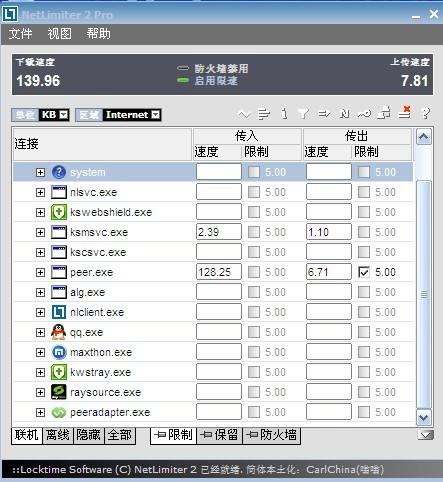Click the 启用限速 toggle indicator
The width and height of the screenshot is (443, 482).
183,80
